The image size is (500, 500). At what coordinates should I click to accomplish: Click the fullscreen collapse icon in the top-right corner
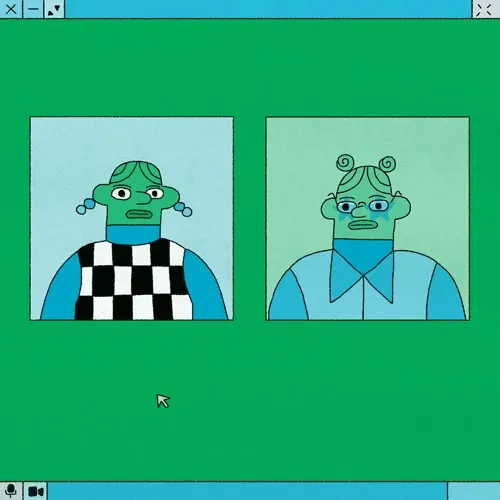point(483,9)
